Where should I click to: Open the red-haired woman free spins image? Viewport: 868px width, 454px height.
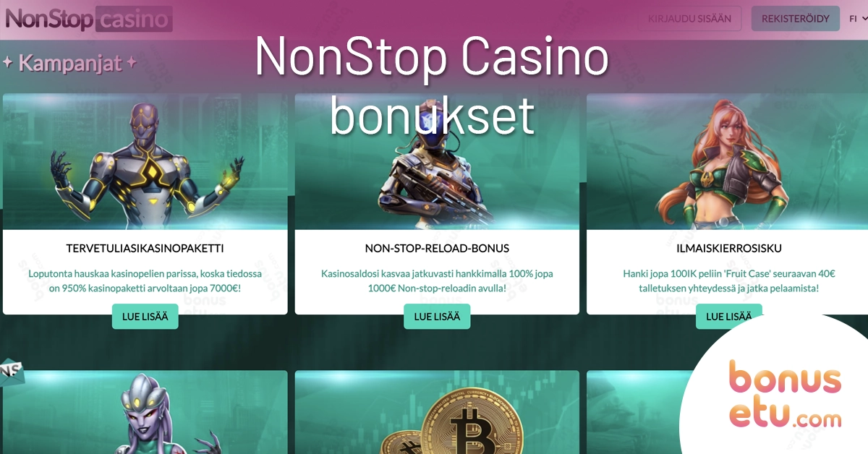click(727, 162)
